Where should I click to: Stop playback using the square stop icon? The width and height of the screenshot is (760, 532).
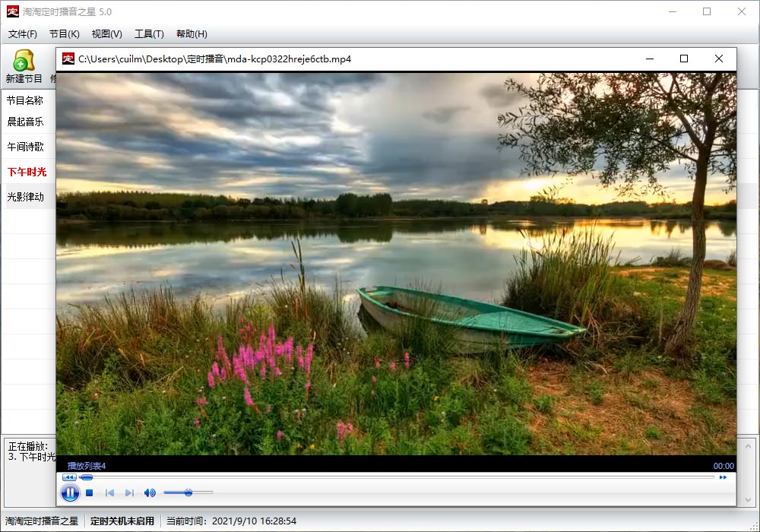pyautogui.click(x=89, y=492)
